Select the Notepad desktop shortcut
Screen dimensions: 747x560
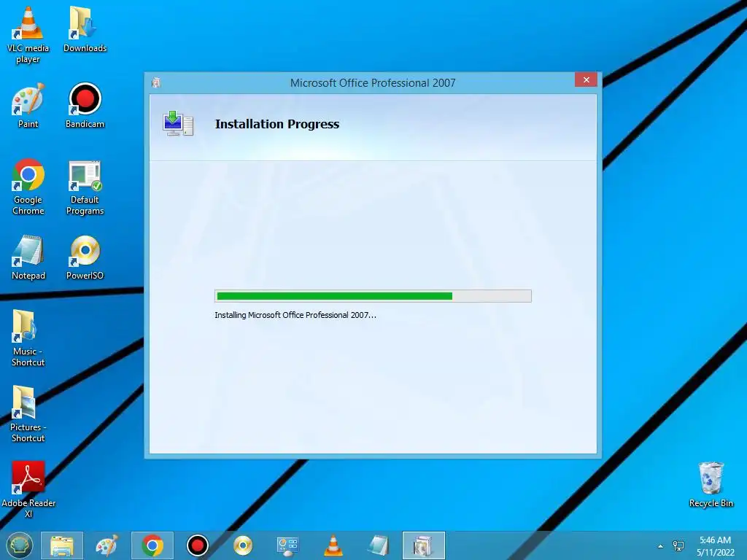[28, 257]
